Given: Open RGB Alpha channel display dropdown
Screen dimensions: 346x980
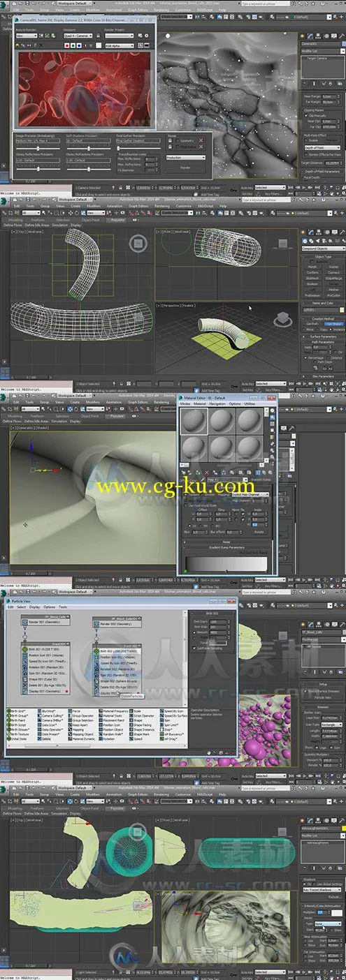Looking at the screenshot, I should 120,46.
